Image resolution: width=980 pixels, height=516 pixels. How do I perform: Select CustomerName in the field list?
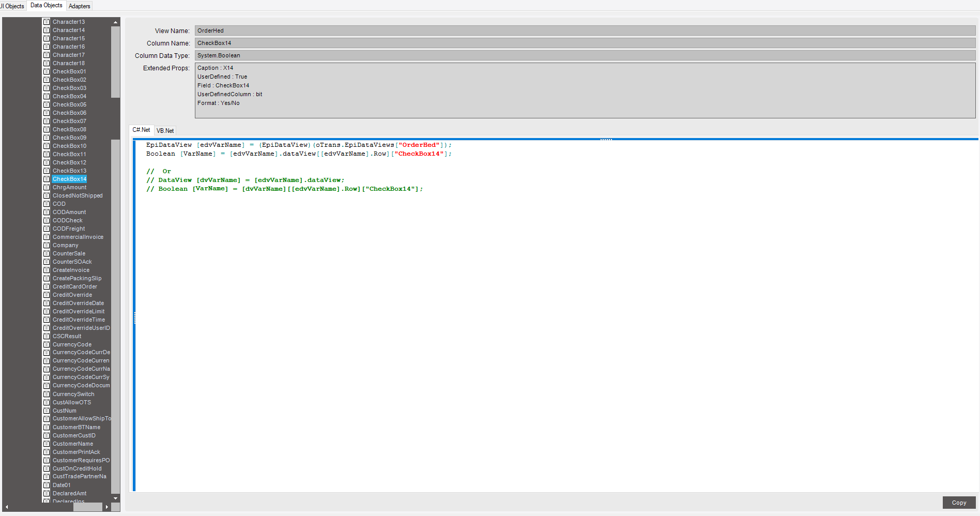[72, 444]
